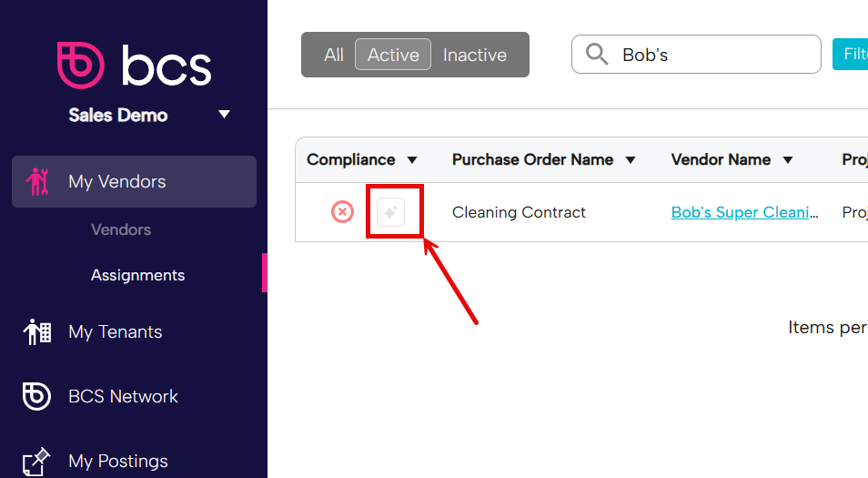Click the My Tenants building icon
The height and width of the screenshot is (478, 868).
pos(37,331)
